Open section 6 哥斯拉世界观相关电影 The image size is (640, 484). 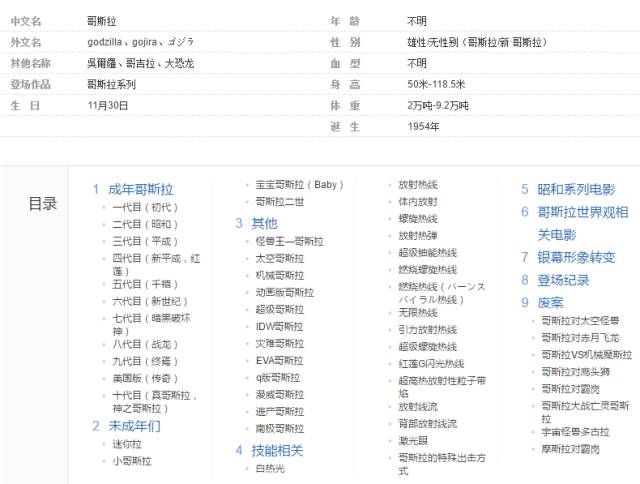tap(582, 223)
